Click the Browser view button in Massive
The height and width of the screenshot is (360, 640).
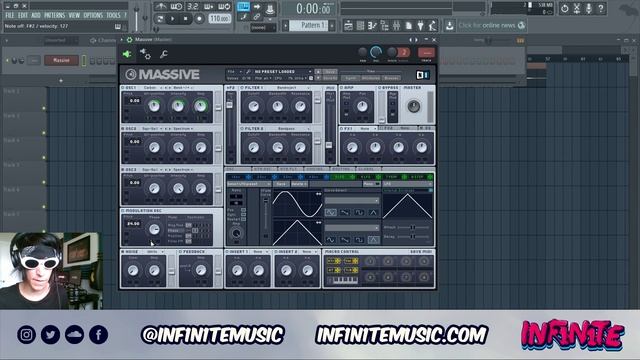(391, 78)
